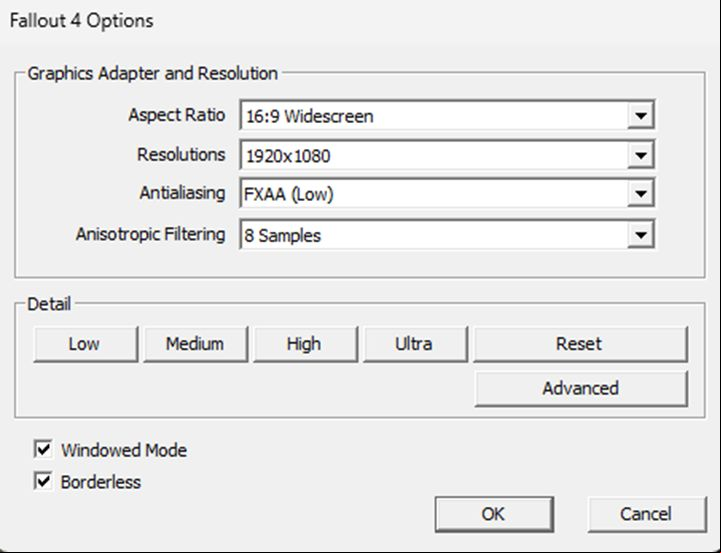Dismiss dialog with Cancel button
Viewport: 721px width, 553px height.
646,514
